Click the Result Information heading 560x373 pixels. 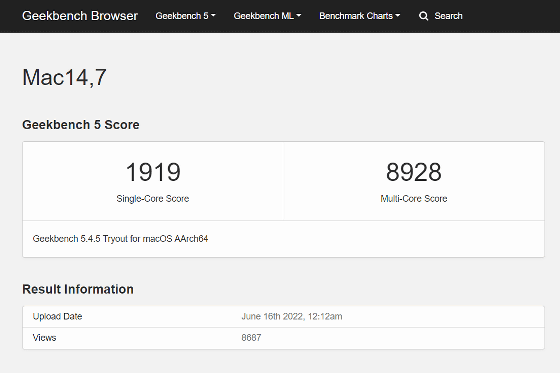78,289
